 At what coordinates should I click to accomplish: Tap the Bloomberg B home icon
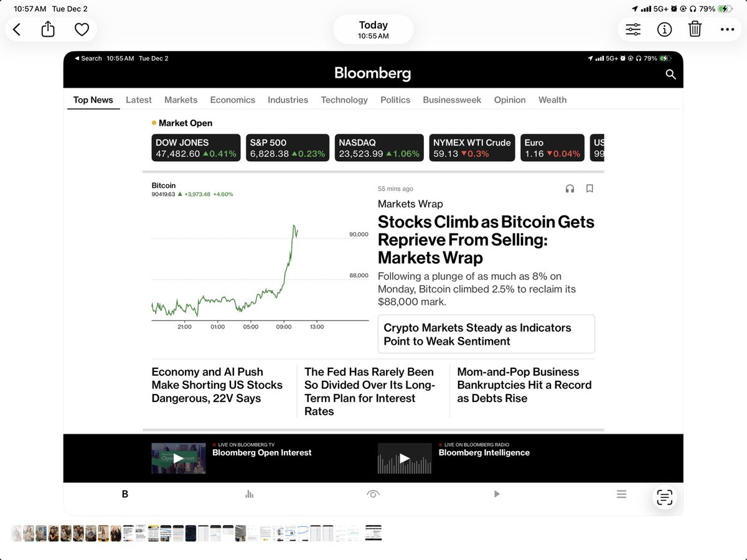pos(125,494)
